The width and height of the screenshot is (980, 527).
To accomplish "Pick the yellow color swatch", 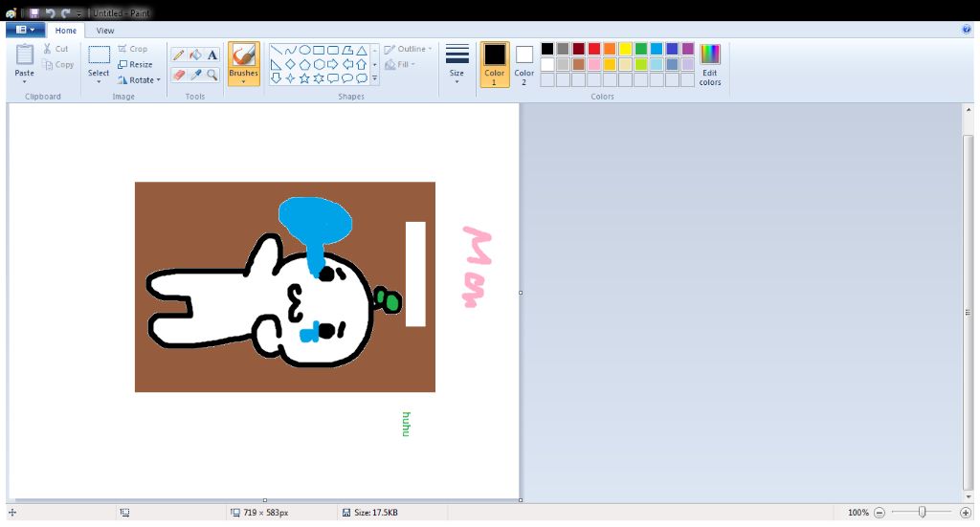I will coord(625,49).
